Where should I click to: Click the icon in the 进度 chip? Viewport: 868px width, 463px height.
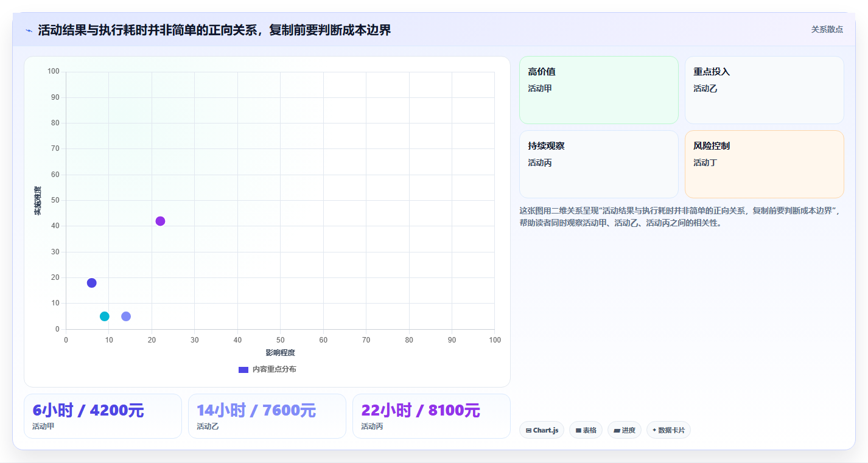(617, 430)
